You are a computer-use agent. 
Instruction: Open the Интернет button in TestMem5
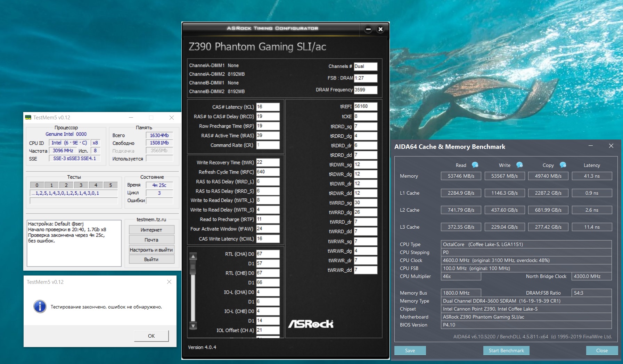click(x=151, y=230)
